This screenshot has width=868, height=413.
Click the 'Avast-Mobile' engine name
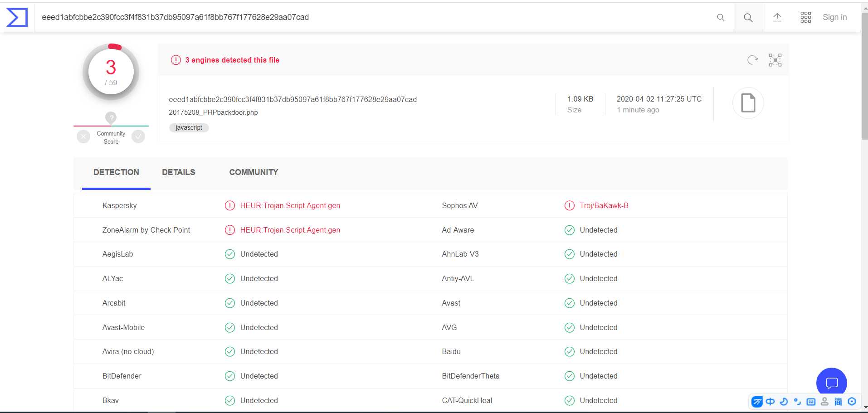click(123, 327)
